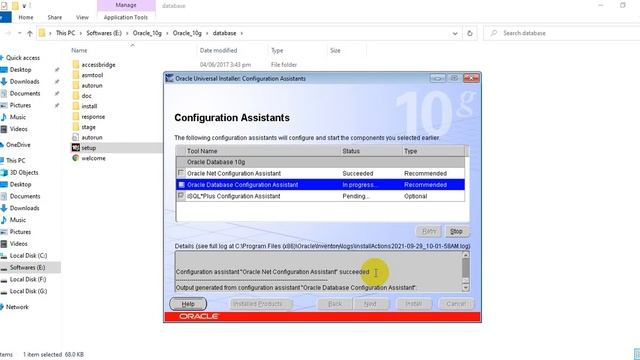
Task: Expand the chevron after Softwares (E:) in the path
Action: [127, 33]
